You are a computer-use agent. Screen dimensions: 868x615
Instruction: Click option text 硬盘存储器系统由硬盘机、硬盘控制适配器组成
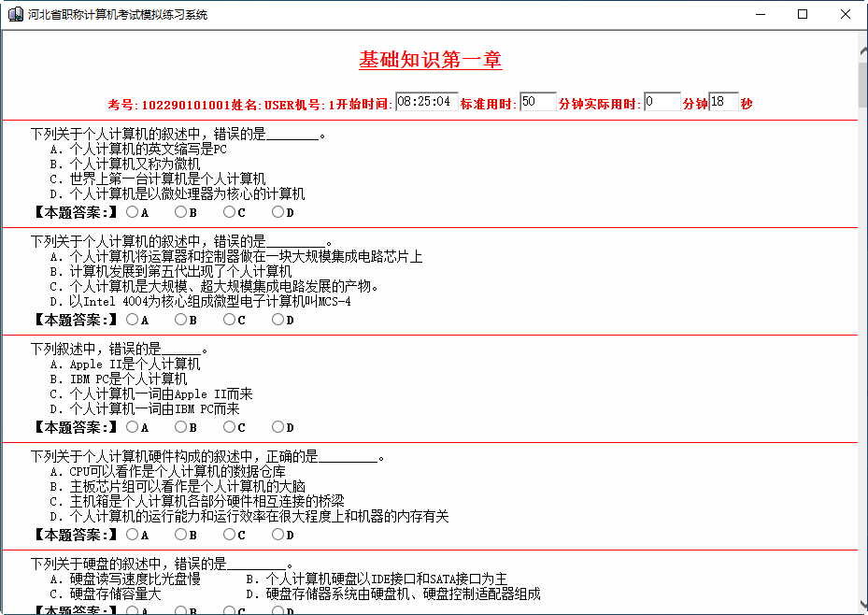pos(403,594)
